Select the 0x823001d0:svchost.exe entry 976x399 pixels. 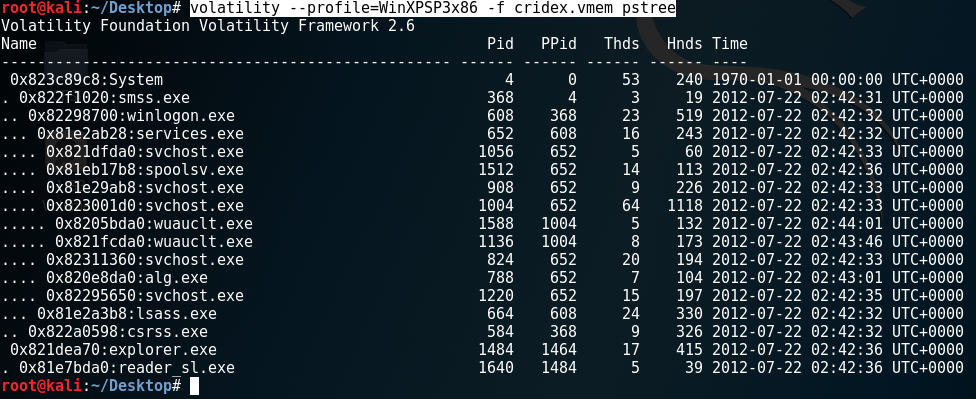click(145, 206)
